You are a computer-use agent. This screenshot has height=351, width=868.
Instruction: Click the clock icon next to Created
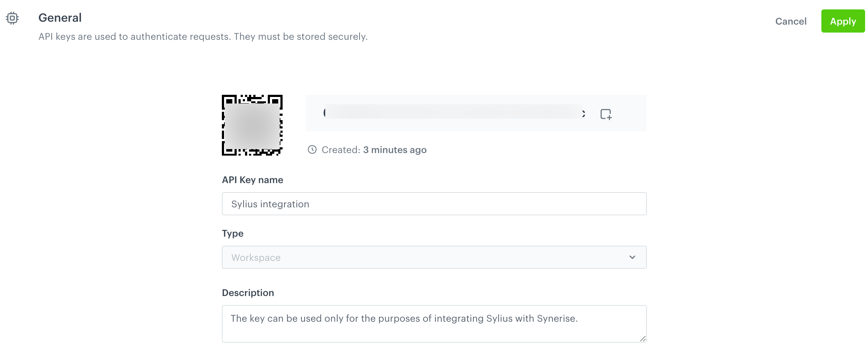pos(312,149)
